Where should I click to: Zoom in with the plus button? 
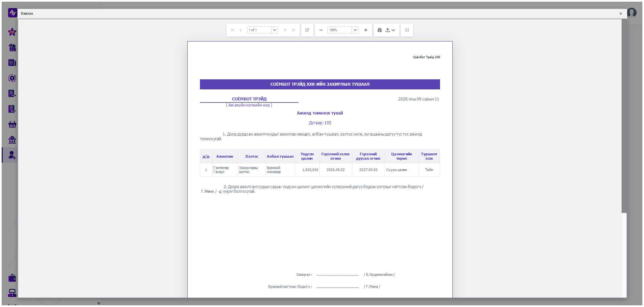click(366, 30)
